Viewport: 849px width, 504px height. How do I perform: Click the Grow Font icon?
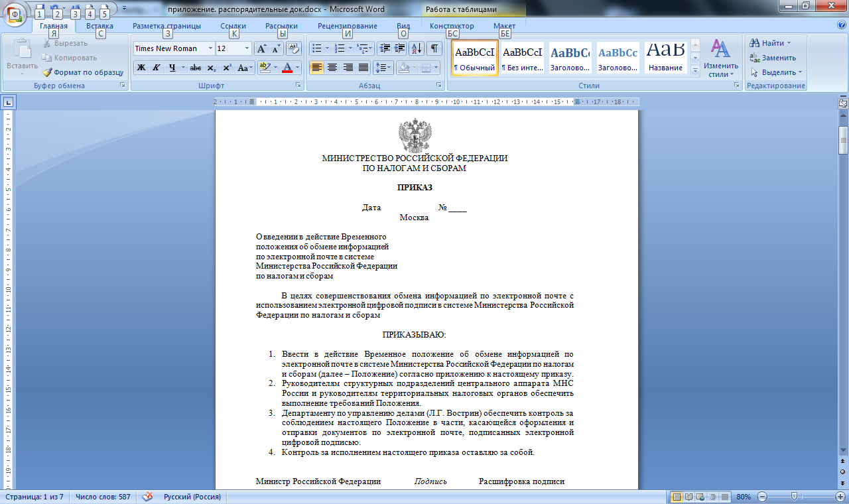click(261, 48)
